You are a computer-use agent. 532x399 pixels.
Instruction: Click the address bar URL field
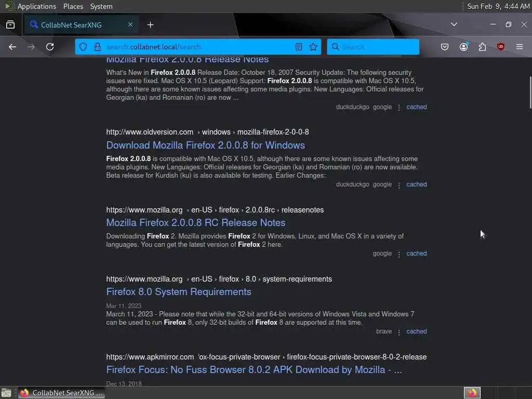click(x=198, y=47)
